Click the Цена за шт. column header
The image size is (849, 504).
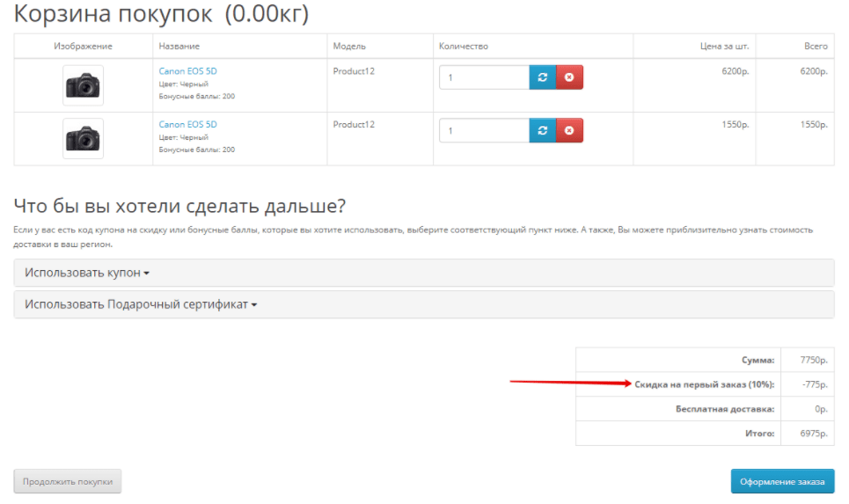click(x=724, y=46)
